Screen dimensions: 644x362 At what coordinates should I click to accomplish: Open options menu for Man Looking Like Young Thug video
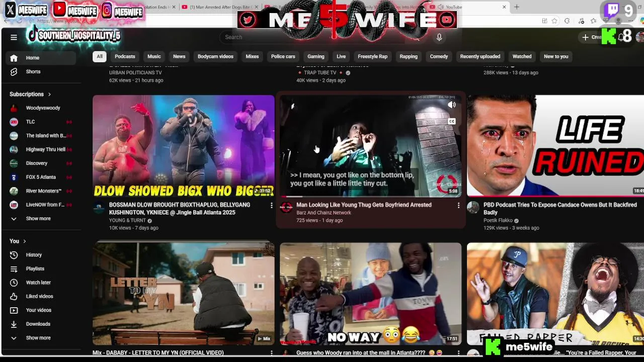pyautogui.click(x=458, y=206)
